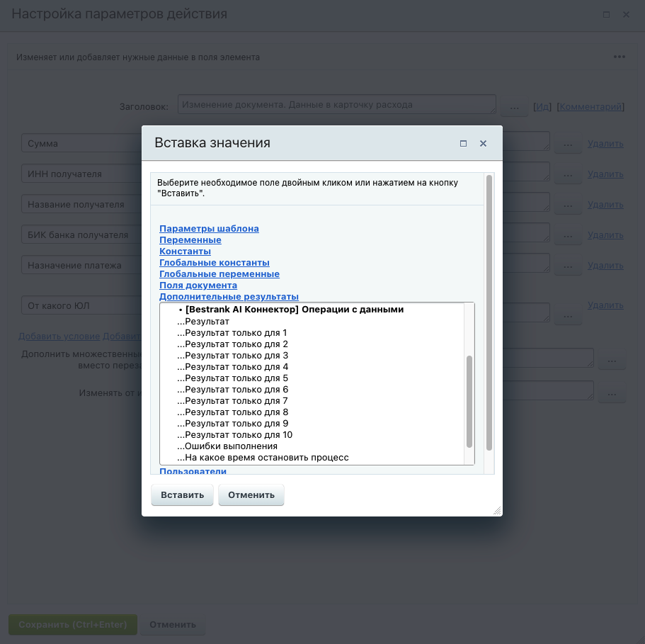Click the "..." button in the Сумма row
The height and width of the screenshot is (644, 645).
(x=567, y=145)
